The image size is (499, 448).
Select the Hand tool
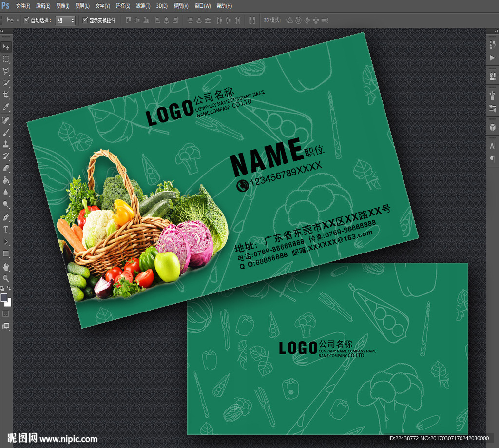click(6, 267)
